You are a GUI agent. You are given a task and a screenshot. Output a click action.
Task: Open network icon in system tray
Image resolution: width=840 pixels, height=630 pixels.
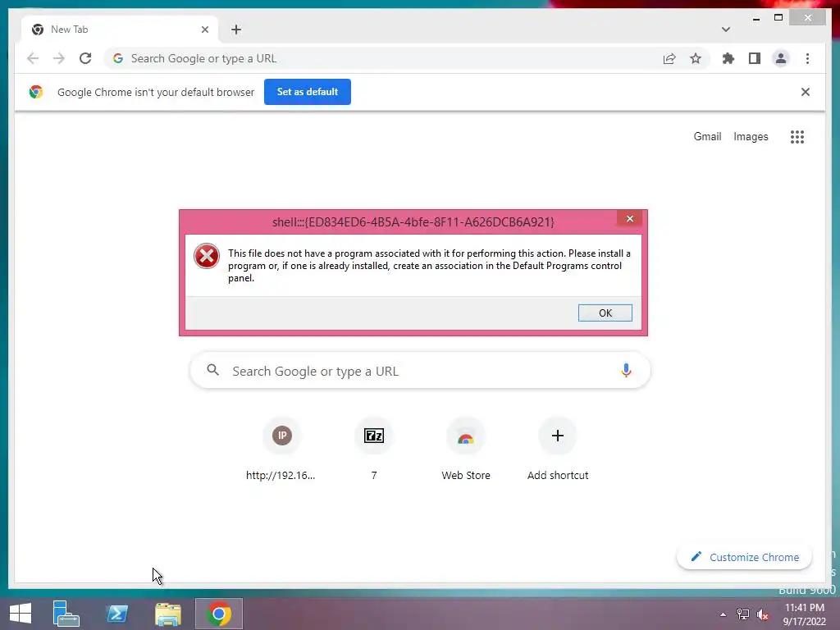pyautogui.click(x=743, y=614)
